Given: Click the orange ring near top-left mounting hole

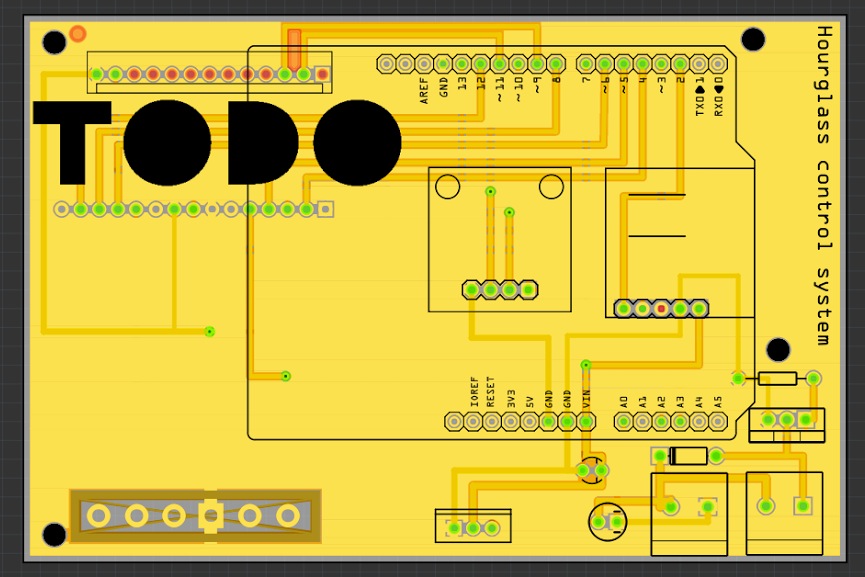Looking at the screenshot, I should point(78,34).
